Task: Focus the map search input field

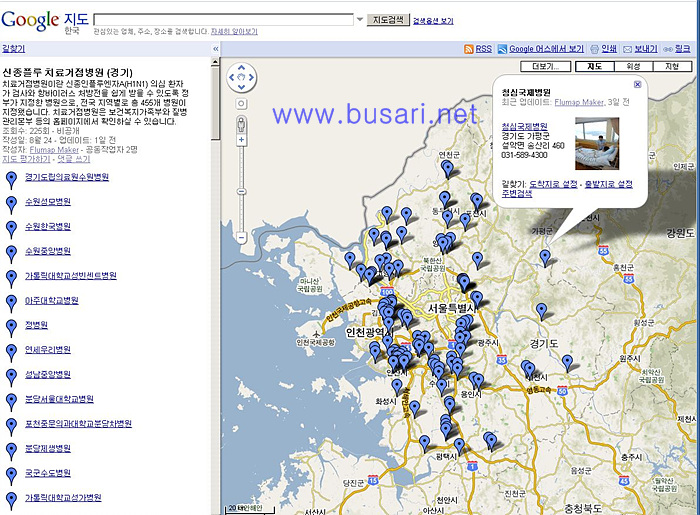Action: click(224, 20)
